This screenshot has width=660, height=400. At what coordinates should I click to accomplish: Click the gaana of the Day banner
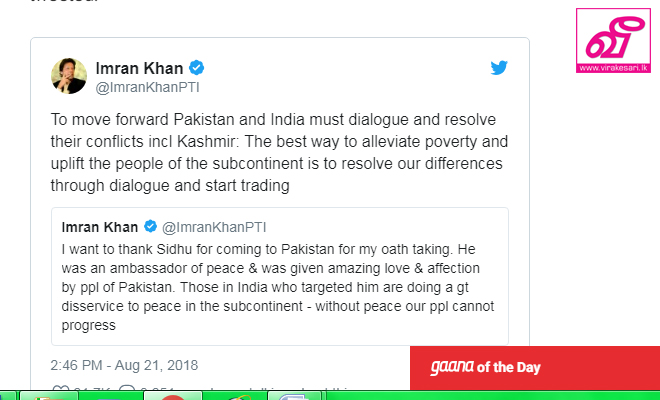point(535,368)
